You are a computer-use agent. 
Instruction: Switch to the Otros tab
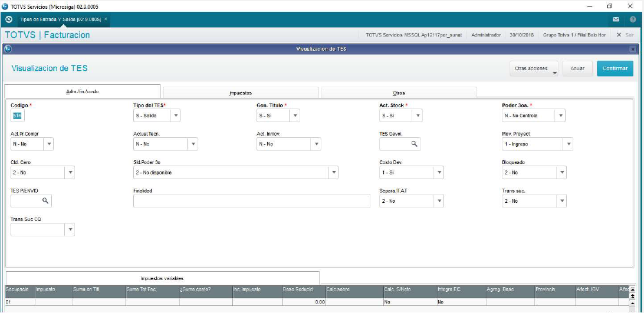click(x=399, y=93)
